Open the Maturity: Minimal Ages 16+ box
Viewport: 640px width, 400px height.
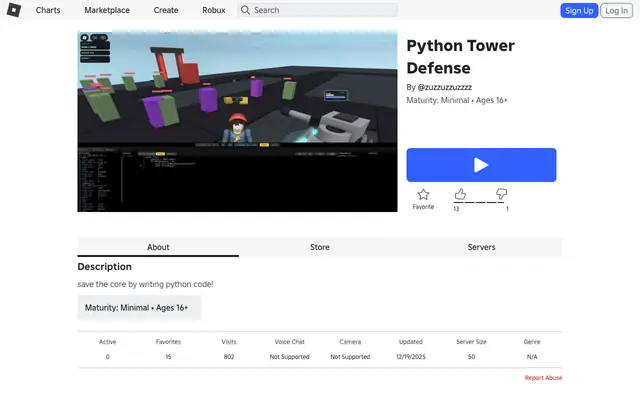[x=139, y=307]
